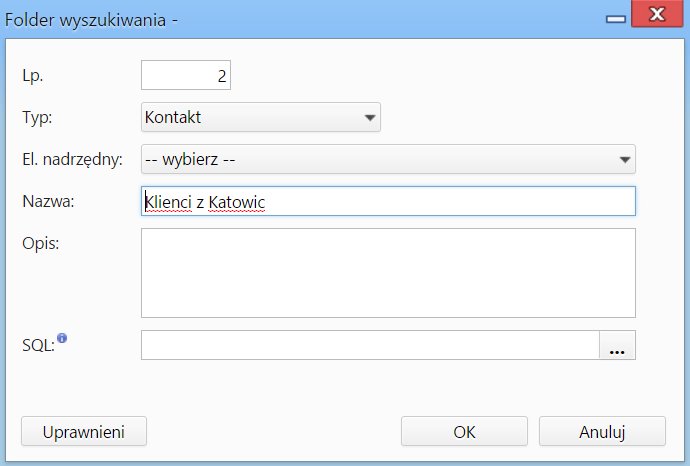Focus the Lp. number field

coord(186,75)
